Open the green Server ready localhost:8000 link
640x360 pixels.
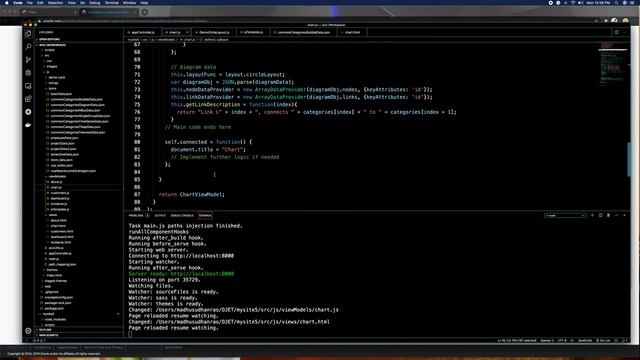coord(202,274)
